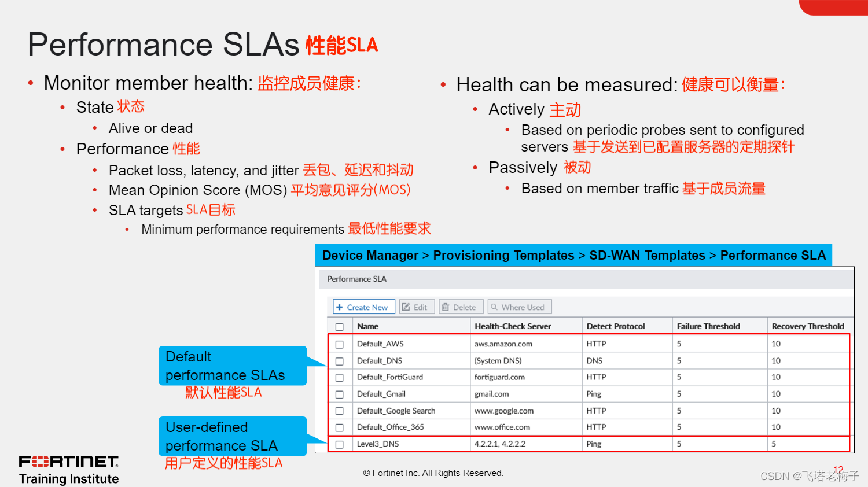Image resolution: width=868 pixels, height=487 pixels.
Task: Sort by Detect Protocol column header
Action: pyautogui.click(x=616, y=326)
